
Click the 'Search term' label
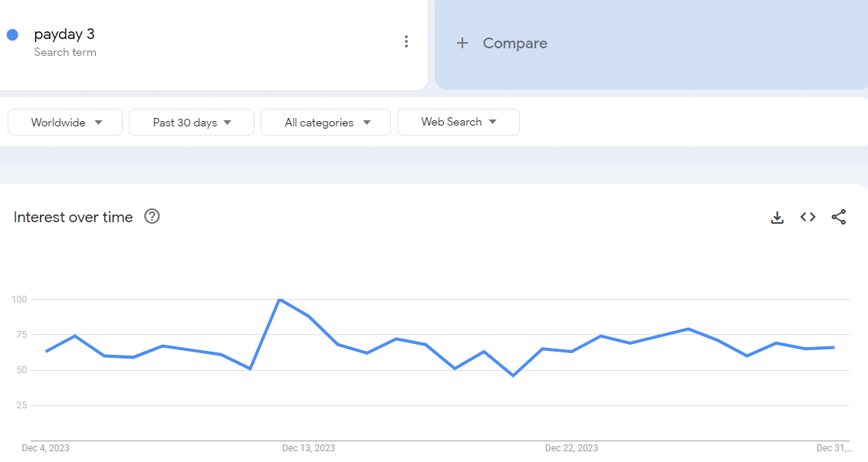[x=65, y=52]
